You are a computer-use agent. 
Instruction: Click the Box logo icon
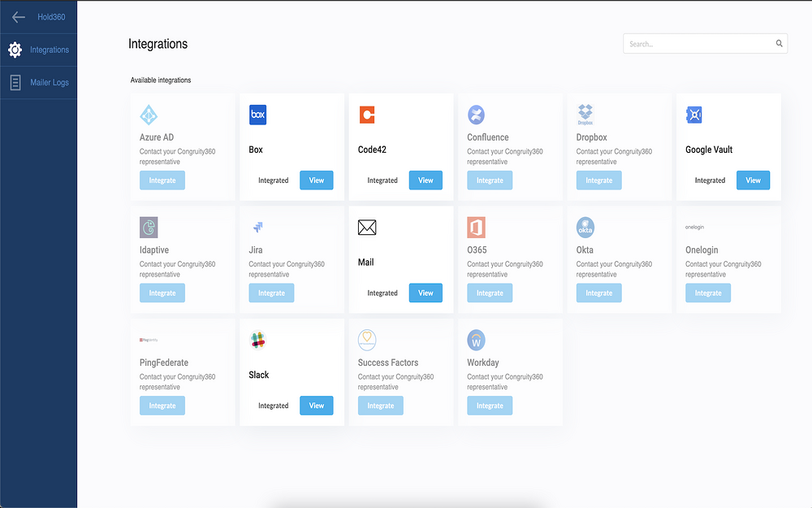pos(258,115)
